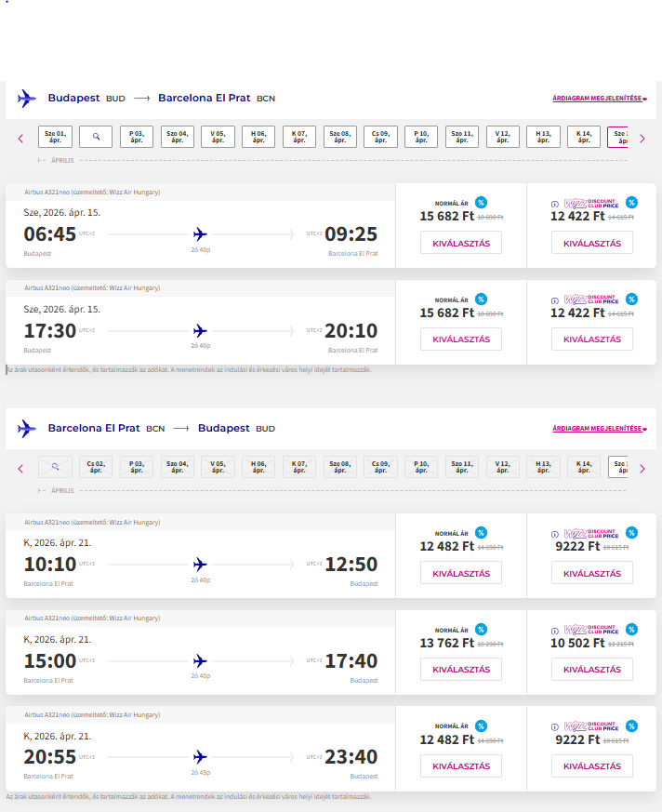The image size is (662, 812).
Task: Expand Árdiagram megjelenítése for Barcelona to Budapest
Action: [x=600, y=429]
